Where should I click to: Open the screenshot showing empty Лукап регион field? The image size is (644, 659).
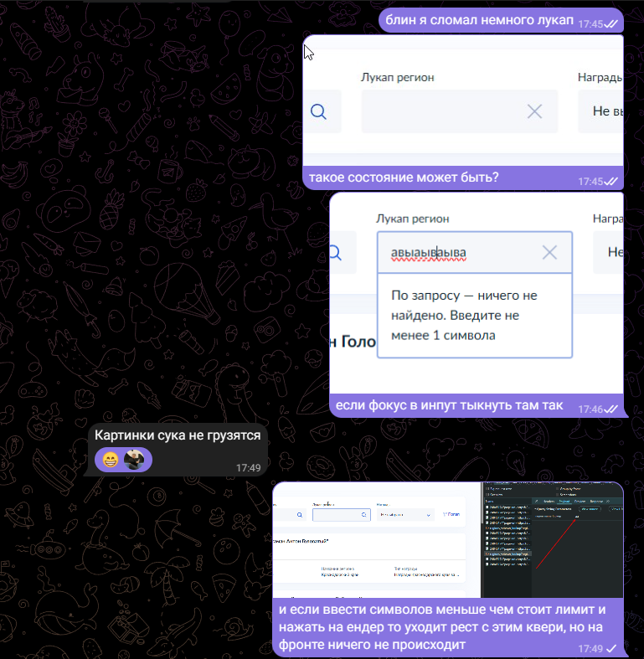coord(463,100)
